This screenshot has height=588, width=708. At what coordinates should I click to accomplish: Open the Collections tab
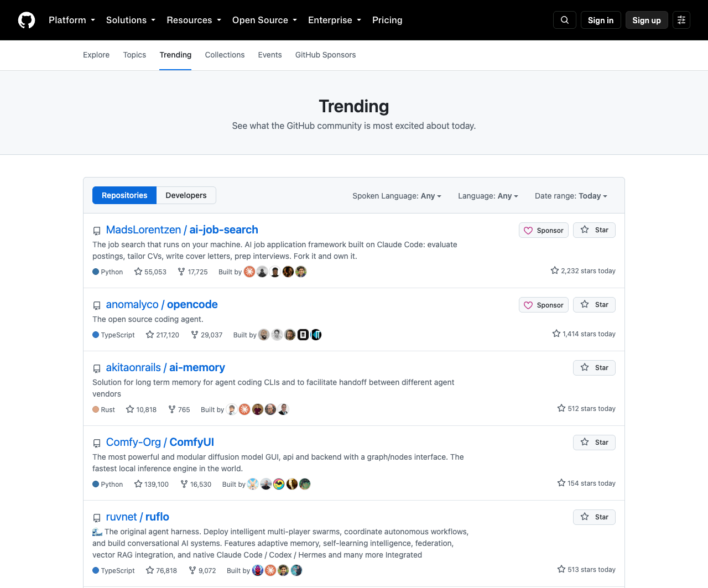pyautogui.click(x=225, y=55)
